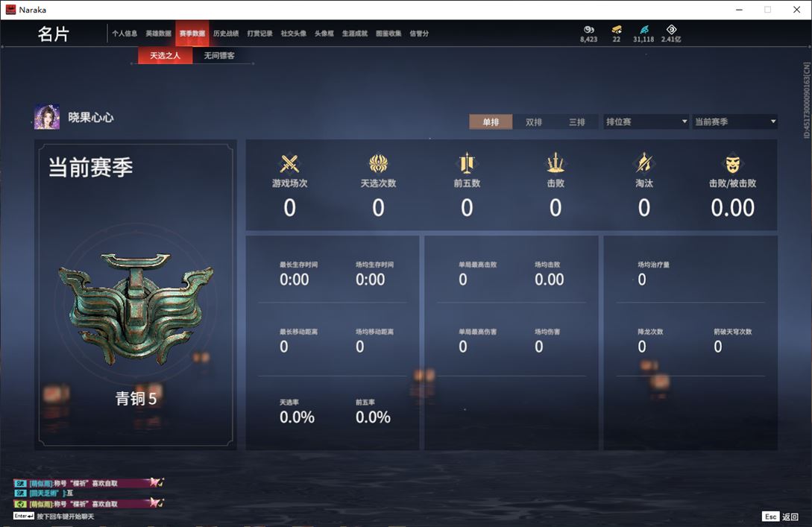The width and height of the screenshot is (812, 527).
Task: Click the second chat message blue channel icon
Action: click(x=20, y=493)
